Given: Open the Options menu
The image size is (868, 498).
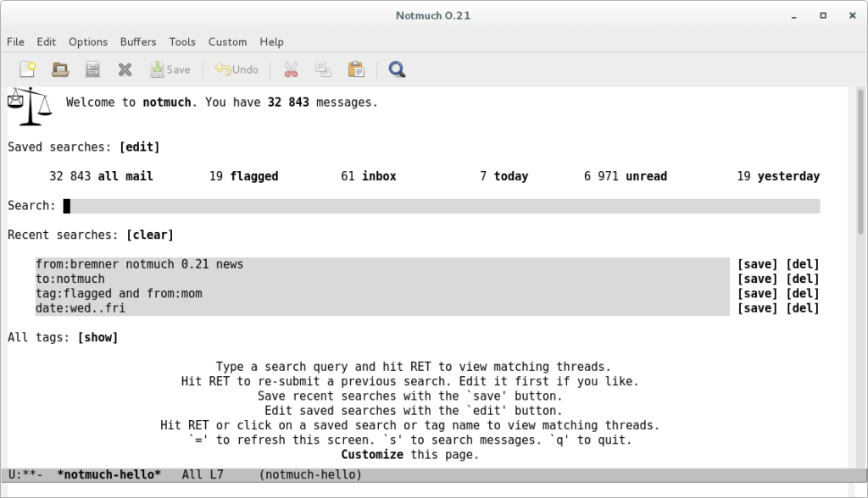Looking at the screenshot, I should [x=88, y=41].
